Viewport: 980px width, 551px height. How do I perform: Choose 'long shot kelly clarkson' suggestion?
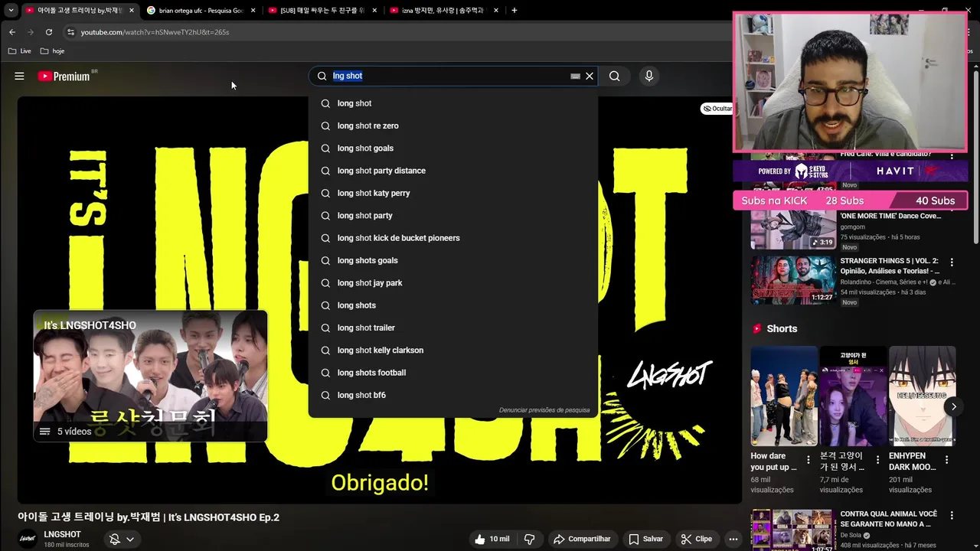pos(453,350)
